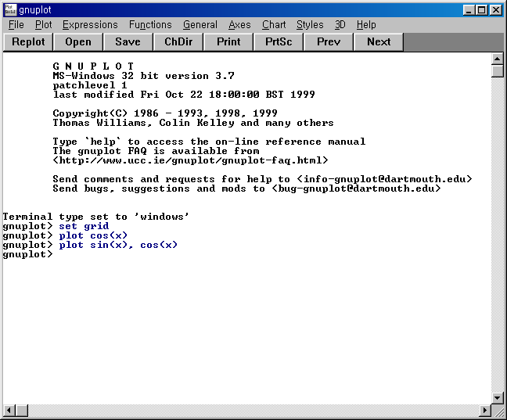The image size is (507, 420).
Task: Click the Next toolbar button
Action: [x=379, y=42]
